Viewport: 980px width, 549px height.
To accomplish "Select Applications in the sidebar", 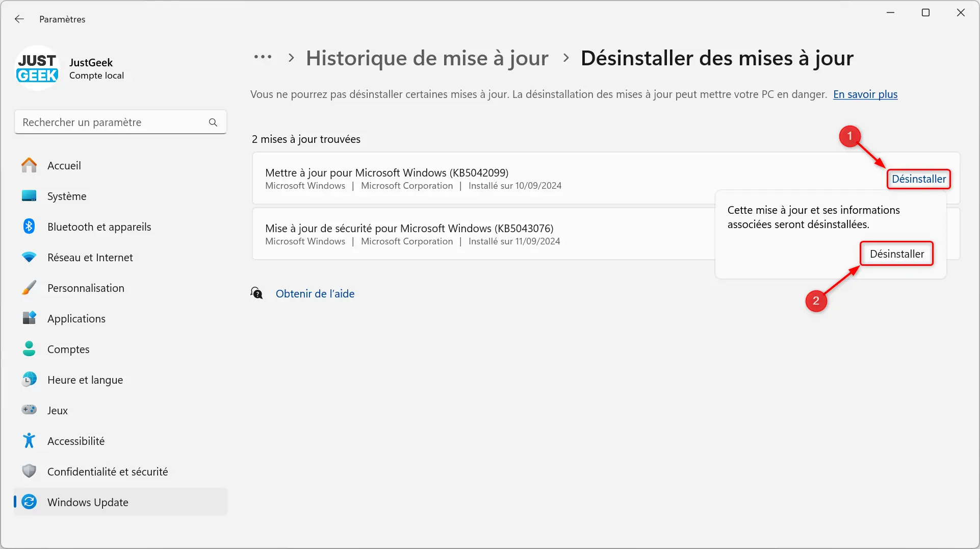I will pyautogui.click(x=76, y=318).
